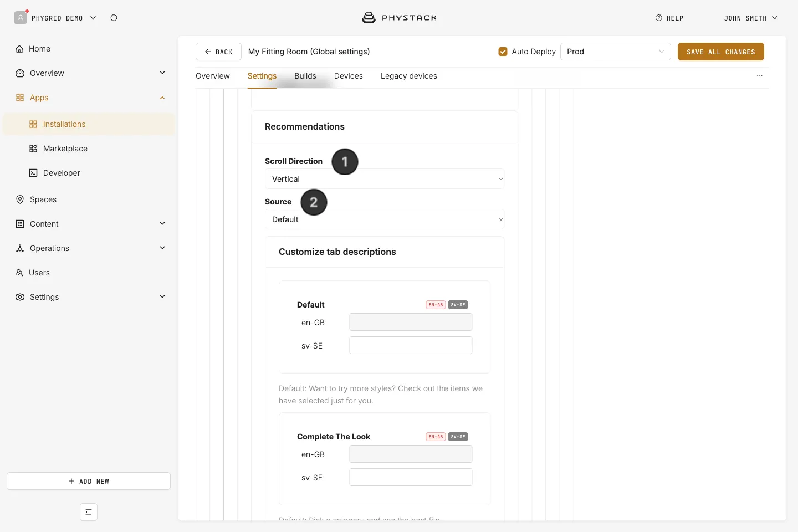Open Installations in the sidebar
This screenshot has height=532, width=798.
click(x=89, y=124)
